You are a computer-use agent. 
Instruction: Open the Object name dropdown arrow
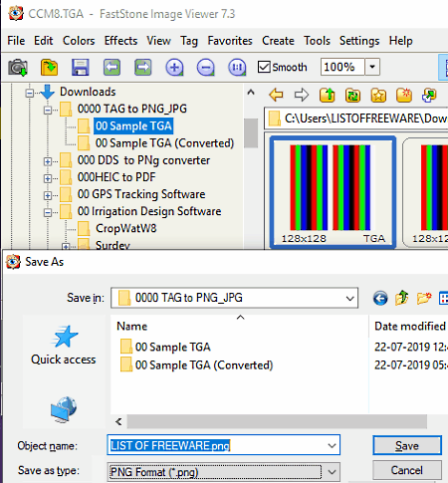coord(332,445)
